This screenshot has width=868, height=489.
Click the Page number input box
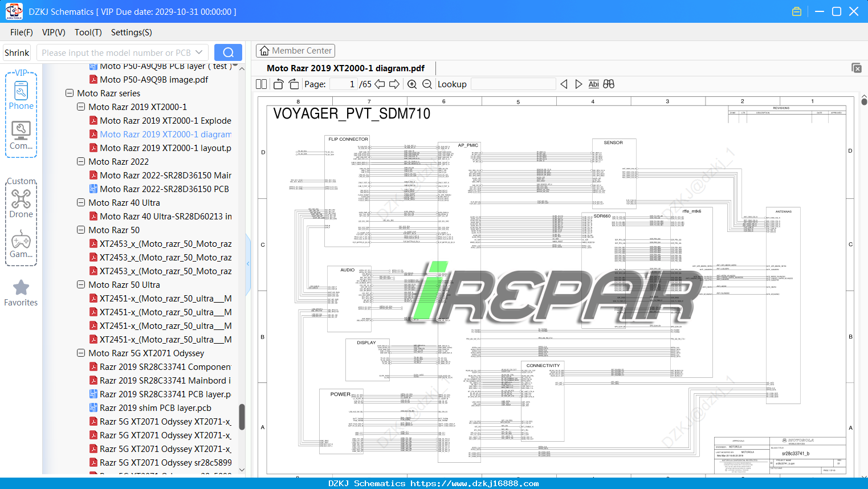coord(344,84)
